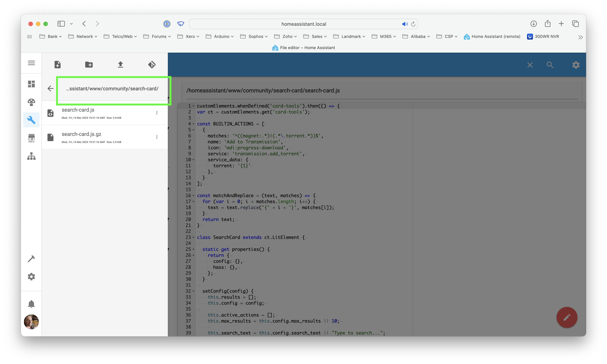Open the search-card.js file

tap(78, 110)
